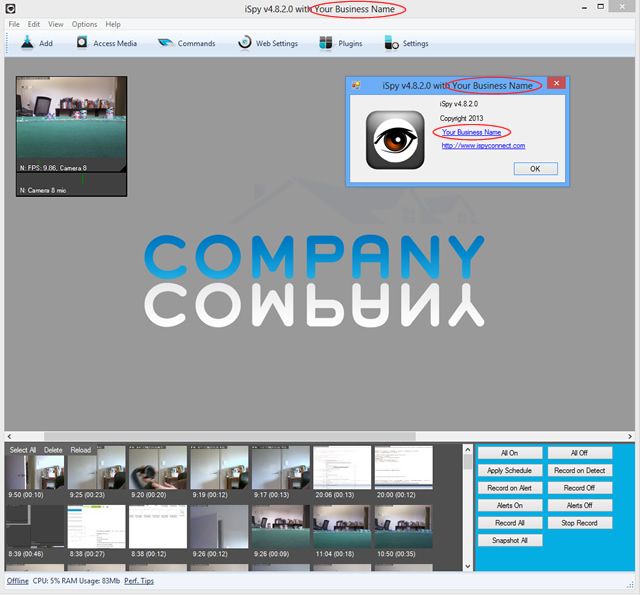Click Reload in the media panel
This screenshot has width=640, height=595.
[x=80, y=450]
